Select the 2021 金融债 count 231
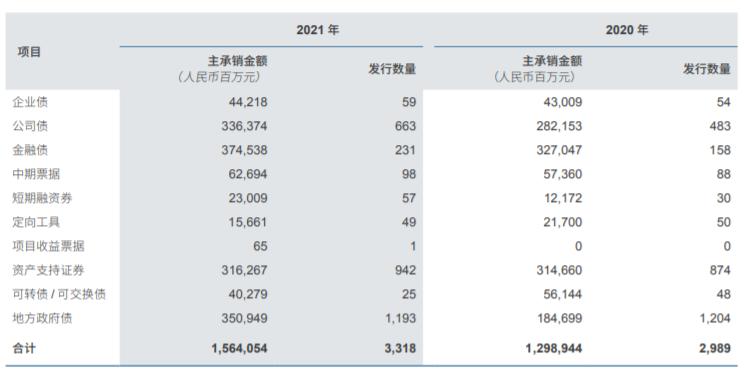 (x=405, y=150)
